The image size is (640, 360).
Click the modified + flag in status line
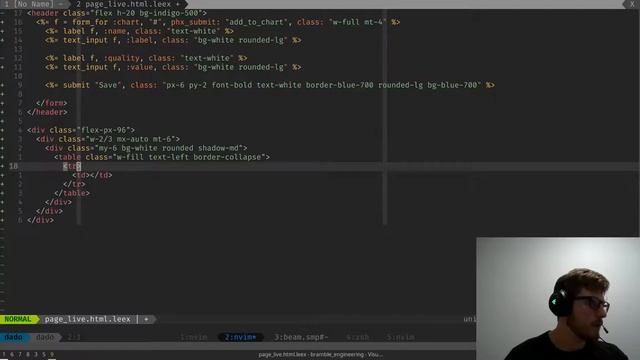tap(146, 319)
